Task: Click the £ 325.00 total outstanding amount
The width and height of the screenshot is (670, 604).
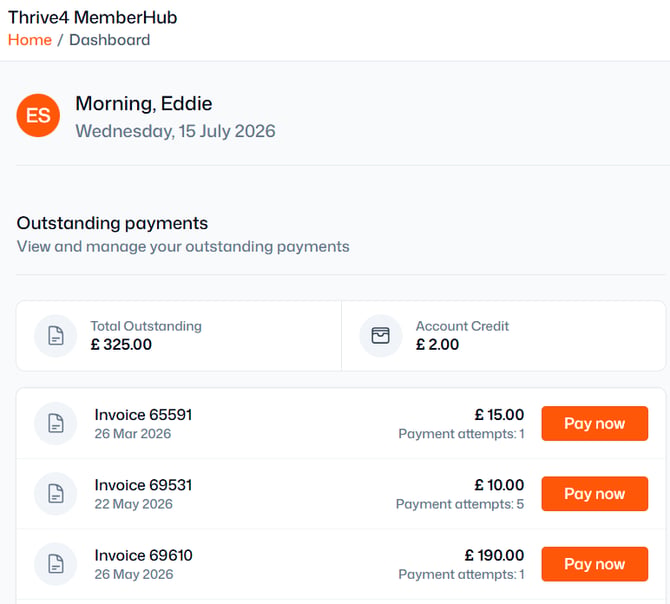Action: pos(121,344)
